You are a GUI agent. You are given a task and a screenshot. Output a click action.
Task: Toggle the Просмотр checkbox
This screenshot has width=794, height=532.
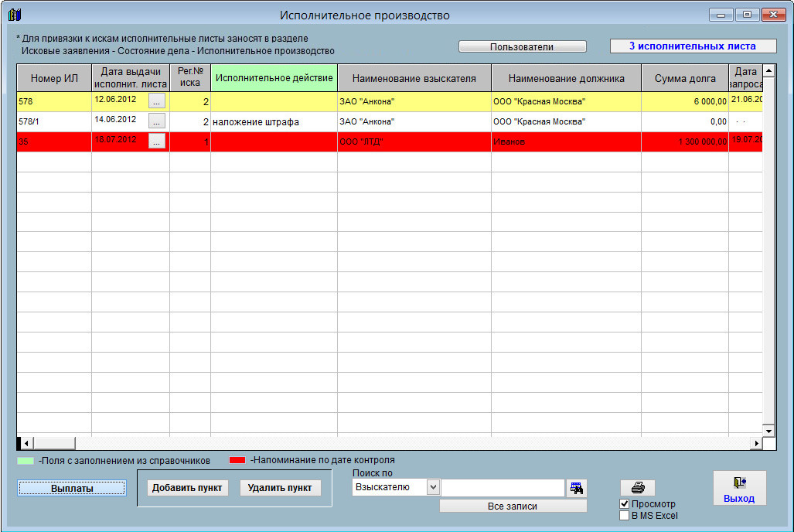pos(625,504)
